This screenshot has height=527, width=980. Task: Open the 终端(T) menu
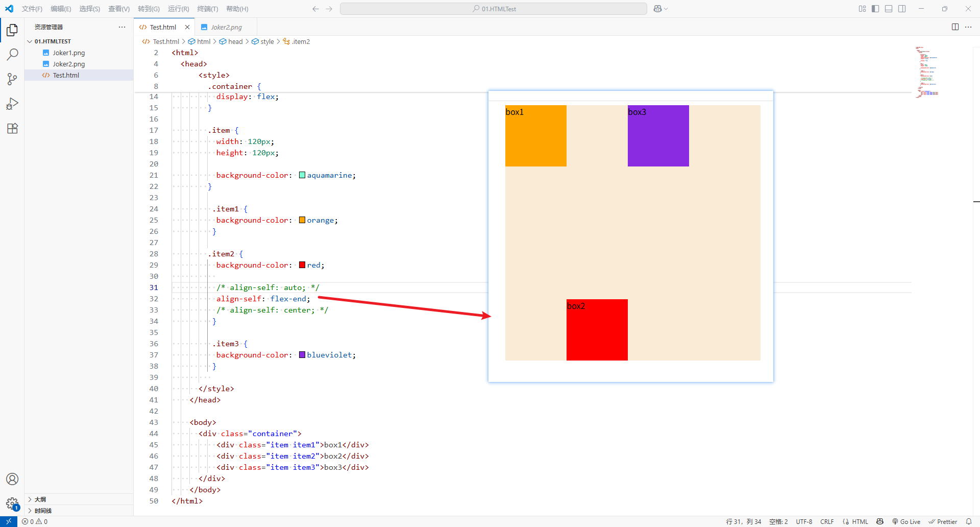tap(208, 9)
